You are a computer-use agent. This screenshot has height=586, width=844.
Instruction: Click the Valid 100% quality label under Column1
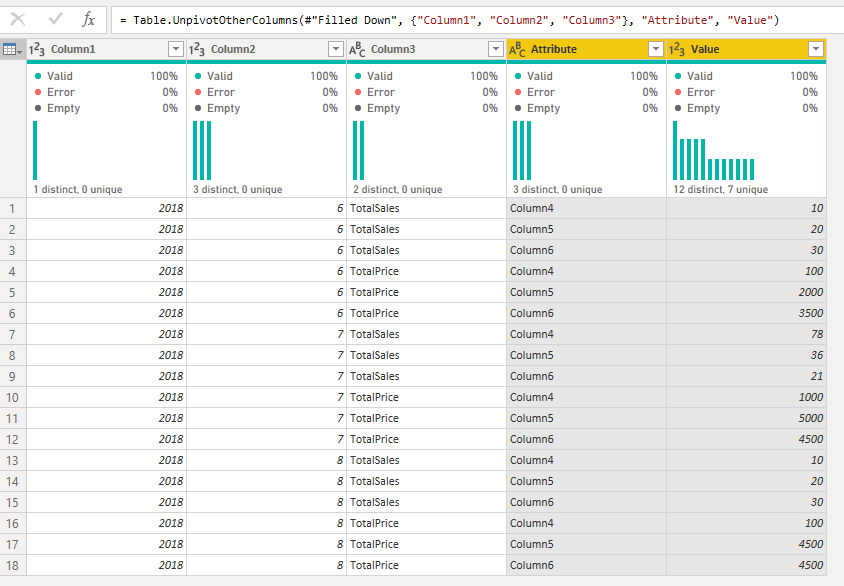pyautogui.click(x=106, y=76)
